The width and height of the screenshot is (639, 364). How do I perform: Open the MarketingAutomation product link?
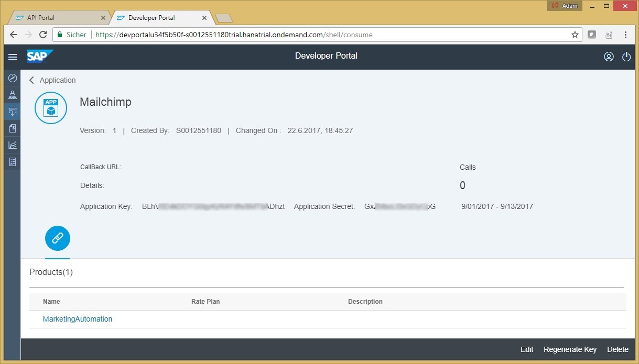click(77, 319)
